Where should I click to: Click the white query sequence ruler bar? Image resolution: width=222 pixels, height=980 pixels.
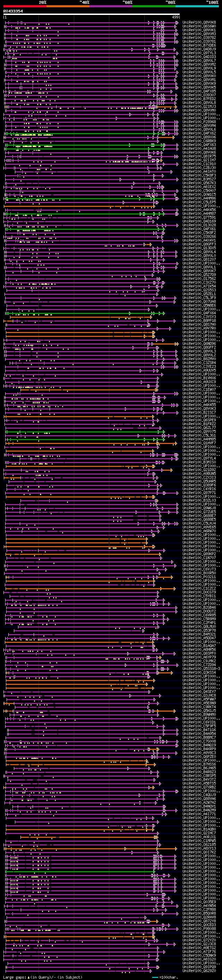pyautogui.click(x=92, y=14)
